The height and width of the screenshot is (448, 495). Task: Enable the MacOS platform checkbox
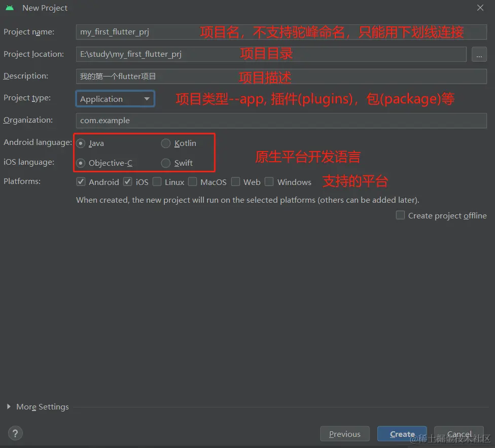[193, 182]
